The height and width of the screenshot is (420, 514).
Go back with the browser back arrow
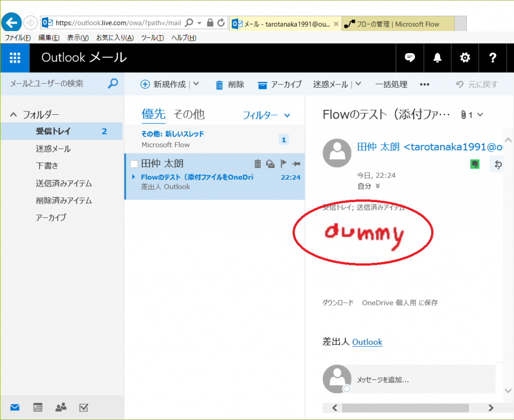click(x=12, y=23)
